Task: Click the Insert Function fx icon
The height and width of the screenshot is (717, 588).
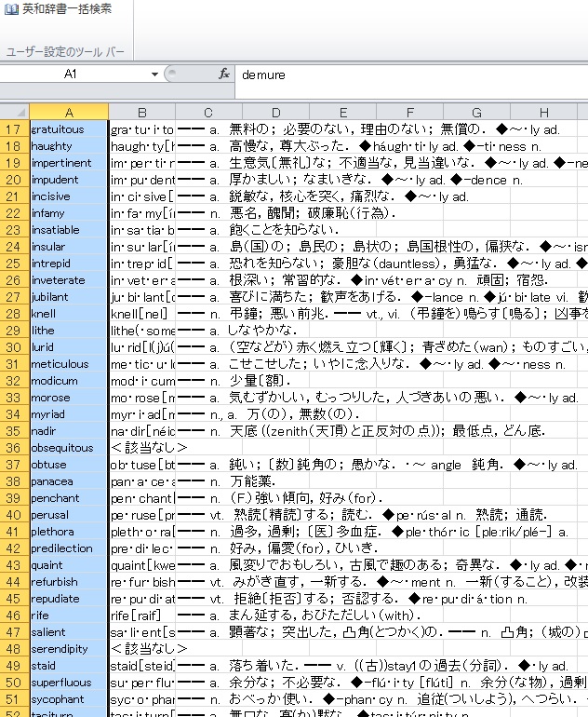Action: [223, 74]
